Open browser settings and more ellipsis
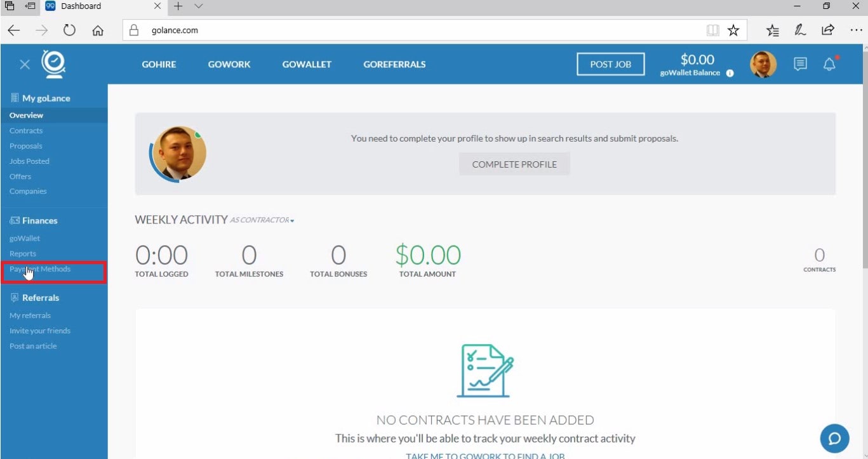 (855, 30)
